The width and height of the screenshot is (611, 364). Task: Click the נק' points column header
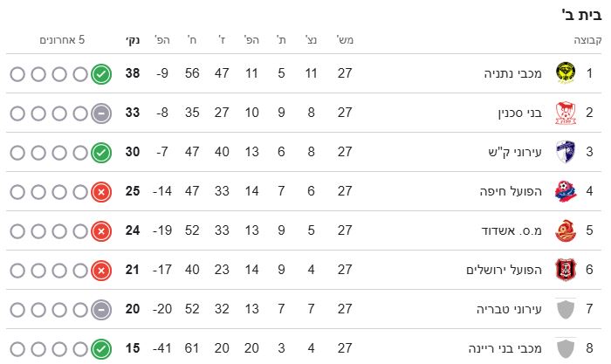click(x=131, y=40)
